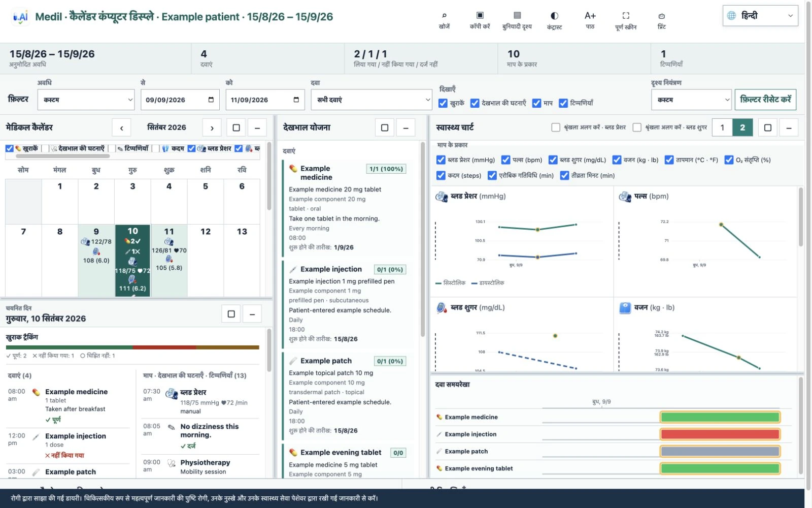Click the फ़िल्टर रीसेट करें button
This screenshot has height=508, width=812.
point(765,100)
